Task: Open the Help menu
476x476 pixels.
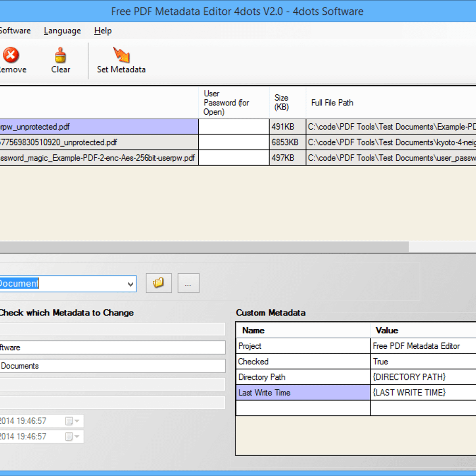Action: click(103, 31)
